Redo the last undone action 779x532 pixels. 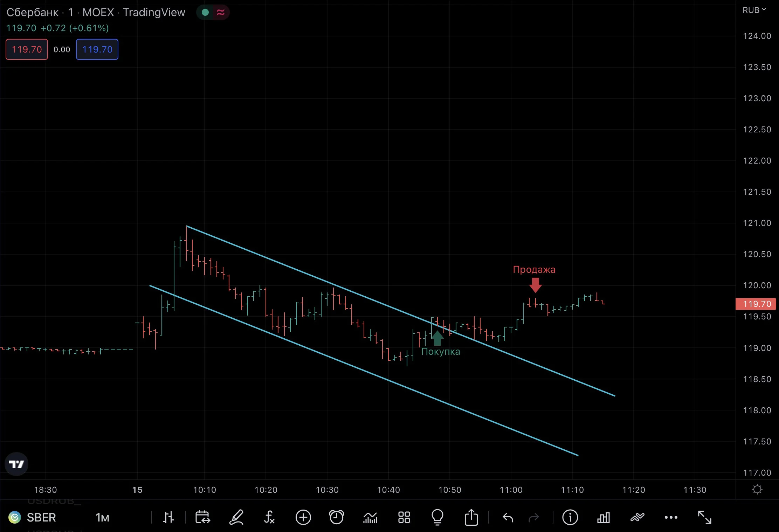coord(533,517)
